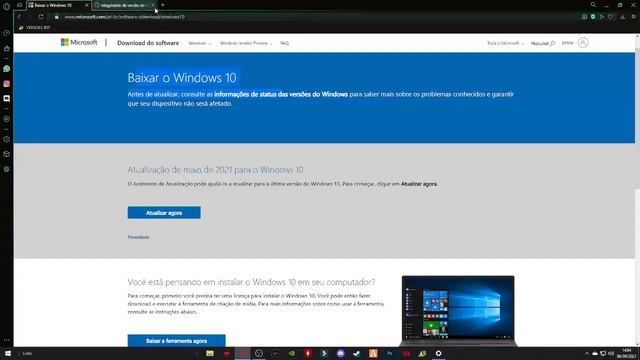Open the sidebar three-dots menu
The width and height of the screenshot is (640, 360).
pyautogui.click(x=7, y=340)
